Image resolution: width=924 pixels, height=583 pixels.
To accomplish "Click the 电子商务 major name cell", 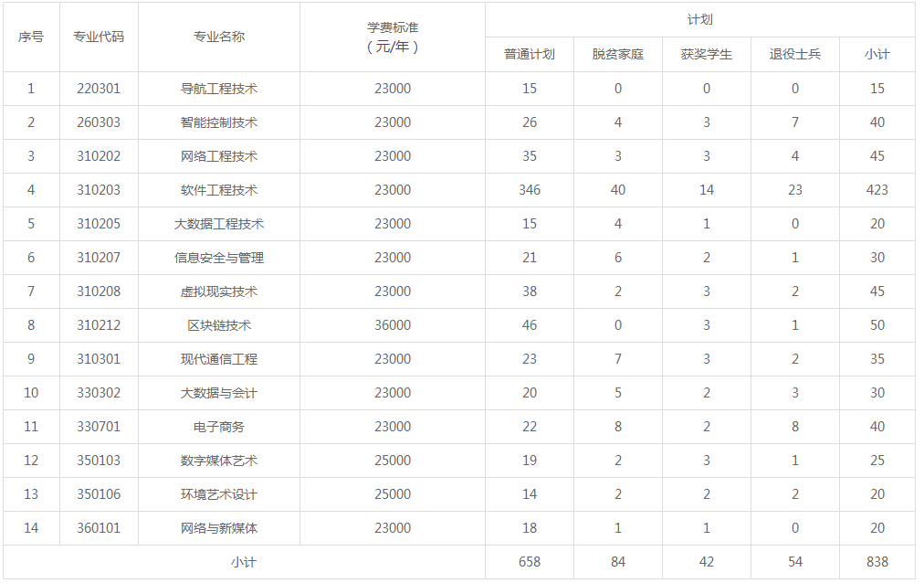I will (219, 427).
